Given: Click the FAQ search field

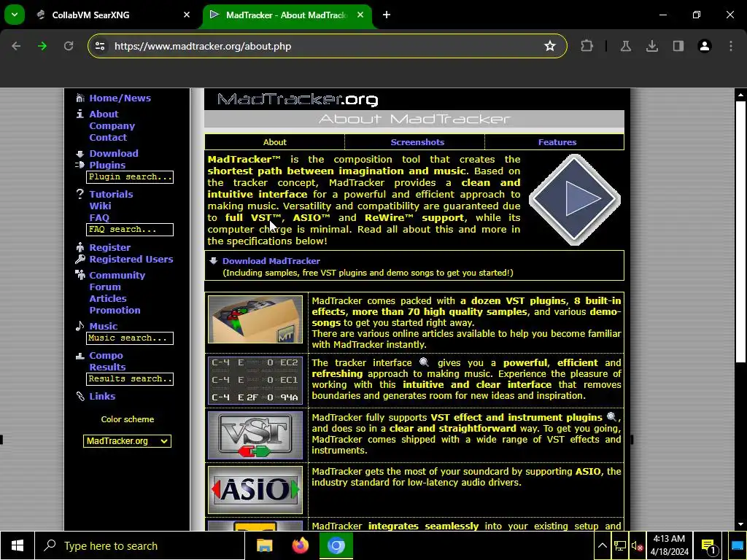Looking at the screenshot, I should 130,230.
